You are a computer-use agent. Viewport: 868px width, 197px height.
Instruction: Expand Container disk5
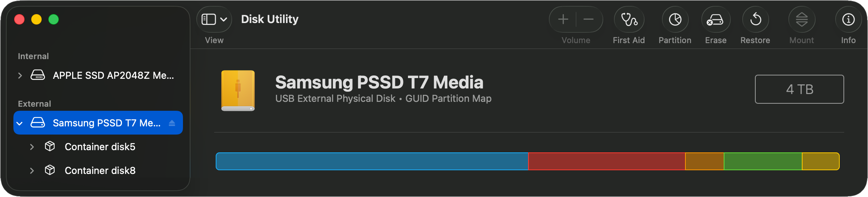click(x=32, y=147)
